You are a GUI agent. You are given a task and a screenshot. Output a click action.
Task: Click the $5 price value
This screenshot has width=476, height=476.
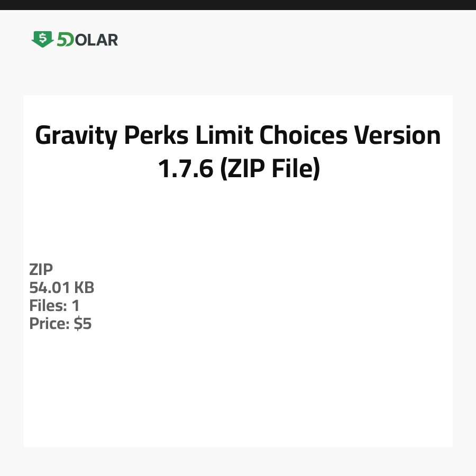83,324
